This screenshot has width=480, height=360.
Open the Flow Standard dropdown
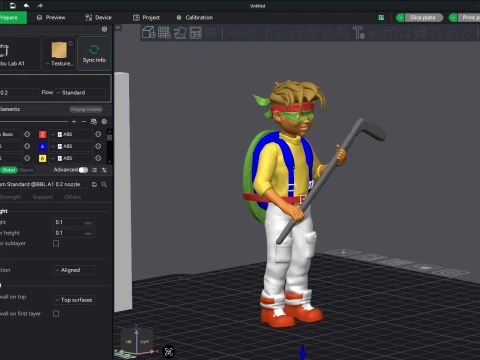tap(80, 93)
